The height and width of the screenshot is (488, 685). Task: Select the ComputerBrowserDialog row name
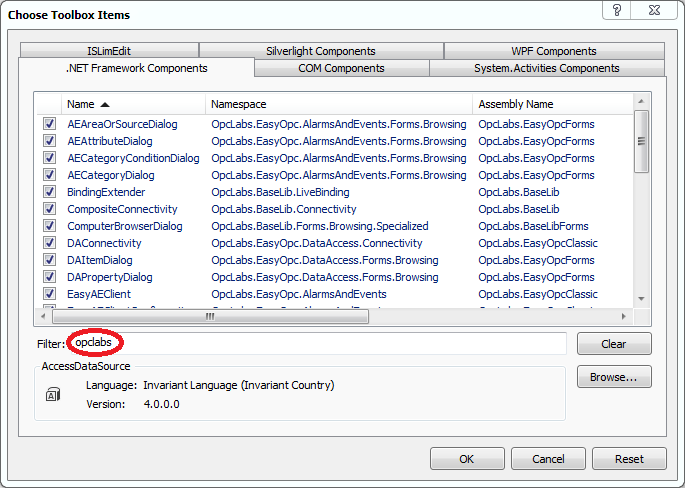click(x=125, y=226)
